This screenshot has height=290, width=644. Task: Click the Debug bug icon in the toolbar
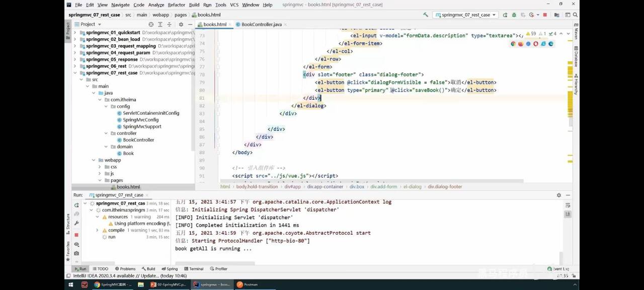[x=513, y=15]
